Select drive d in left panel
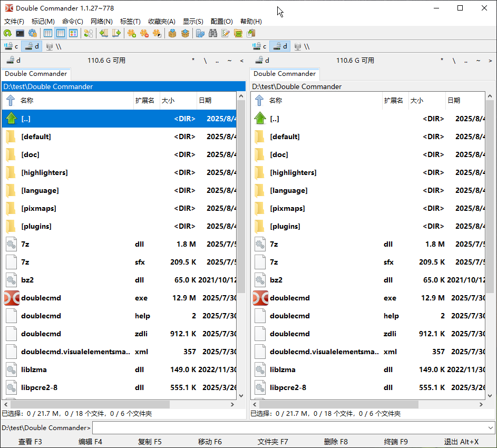The height and width of the screenshot is (448, 497). tap(32, 46)
